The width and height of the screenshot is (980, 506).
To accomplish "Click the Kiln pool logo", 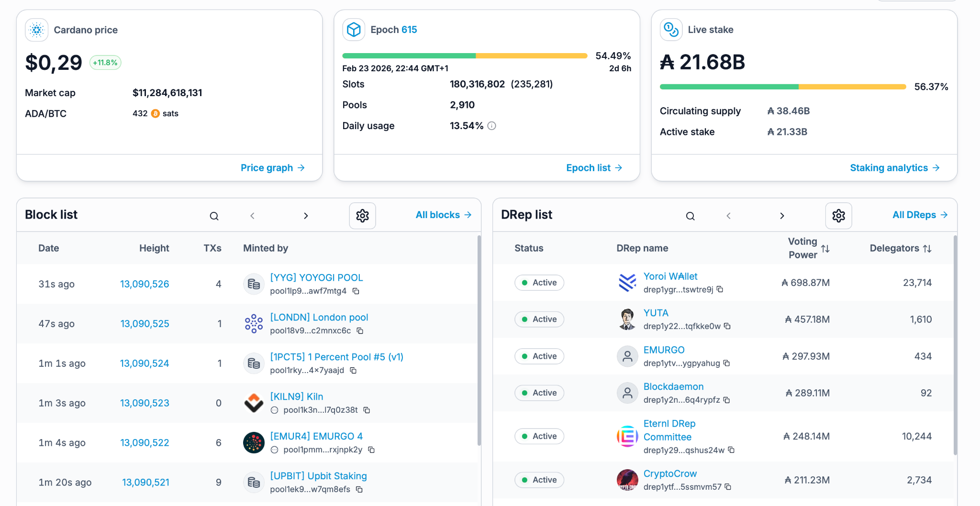I will click(x=254, y=403).
